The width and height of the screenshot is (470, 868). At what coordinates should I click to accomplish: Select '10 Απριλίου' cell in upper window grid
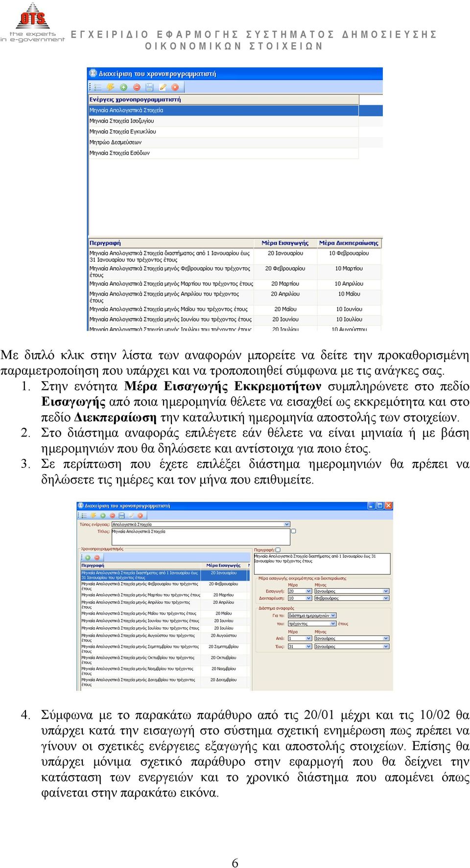click(349, 284)
